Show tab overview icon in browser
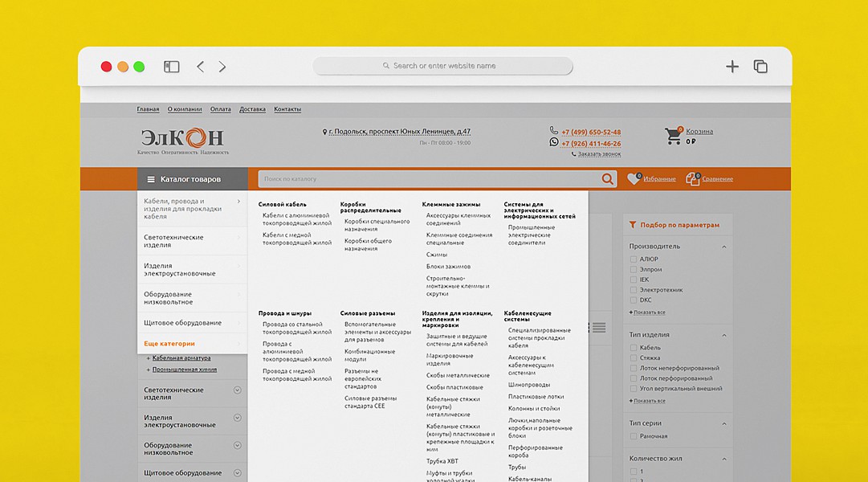 (x=760, y=67)
